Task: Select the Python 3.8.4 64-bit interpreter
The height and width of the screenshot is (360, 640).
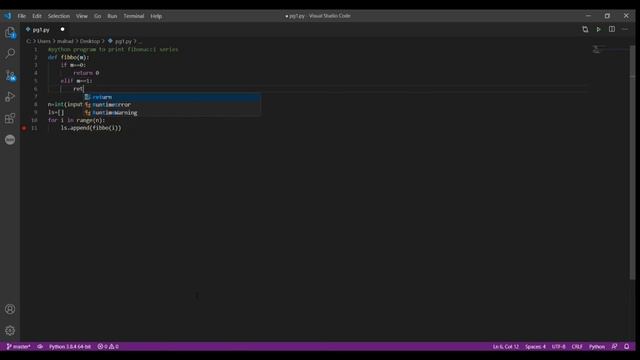Action: tap(70, 347)
